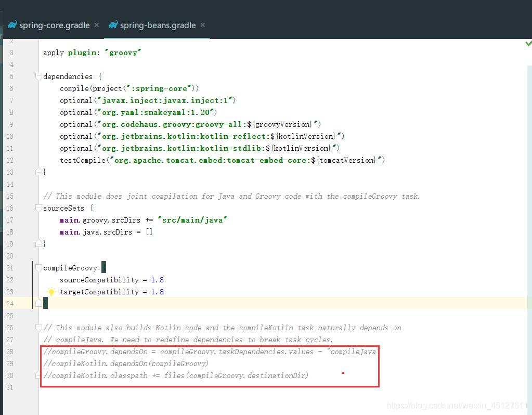The width and height of the screenshot is (532, 415).
Task: Click 'javax.inject:javax.inject:1' dependency string
Action: pyautogui.click(x=164, y=100)
